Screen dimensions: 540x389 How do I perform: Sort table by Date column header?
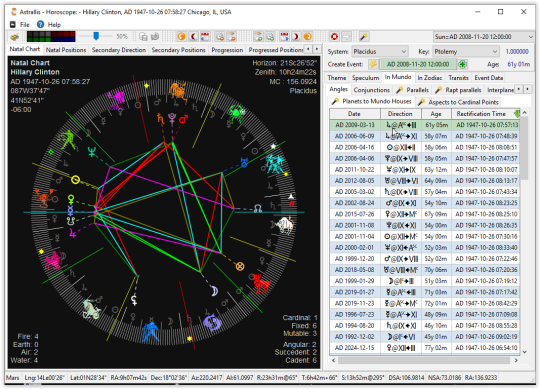click(x=354, y=114)
